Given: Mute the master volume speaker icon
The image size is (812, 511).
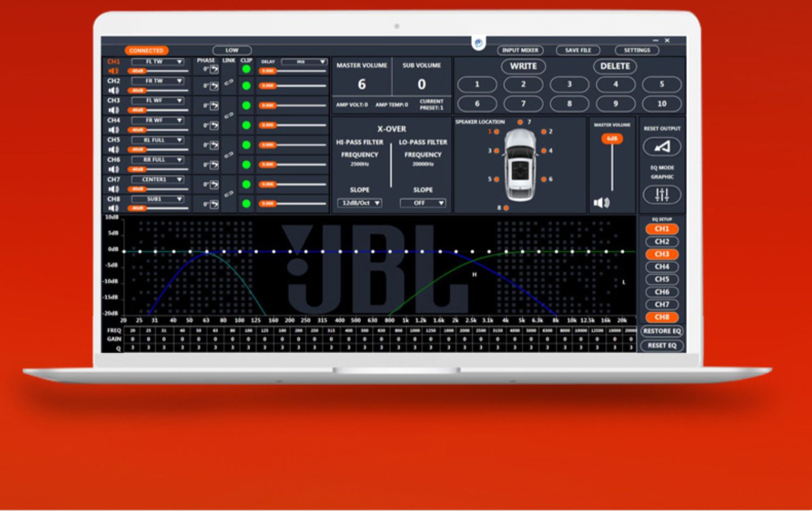Looking at the screenshot, I should click(x=601, y=203).
